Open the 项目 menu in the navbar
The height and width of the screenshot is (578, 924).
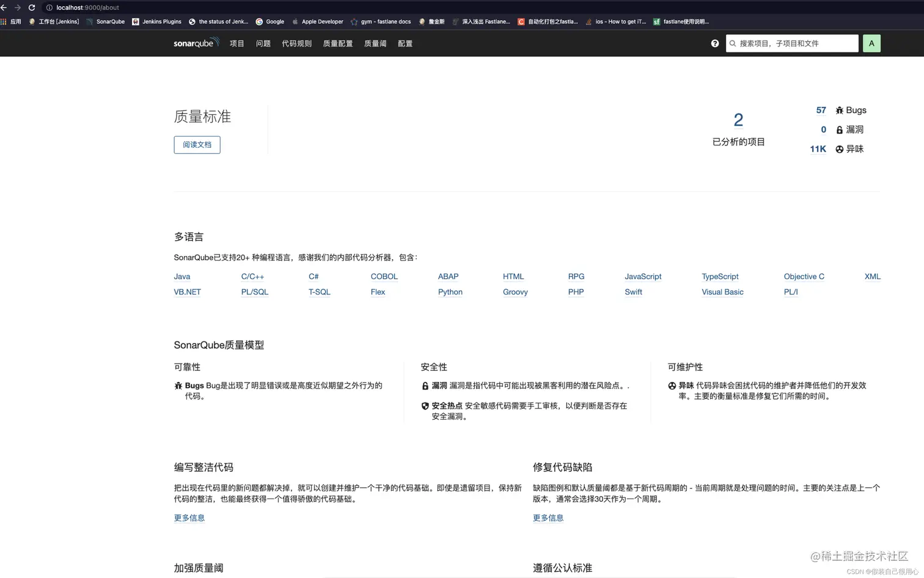237,43
